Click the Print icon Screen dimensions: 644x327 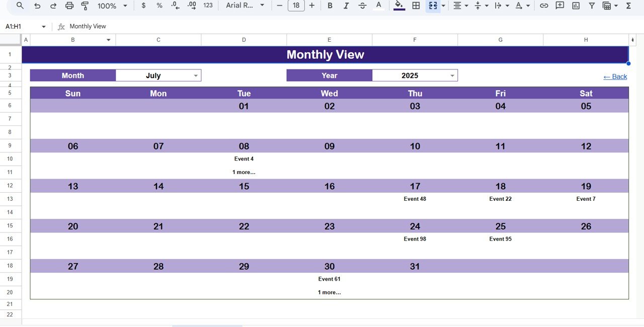coord(69,6)
